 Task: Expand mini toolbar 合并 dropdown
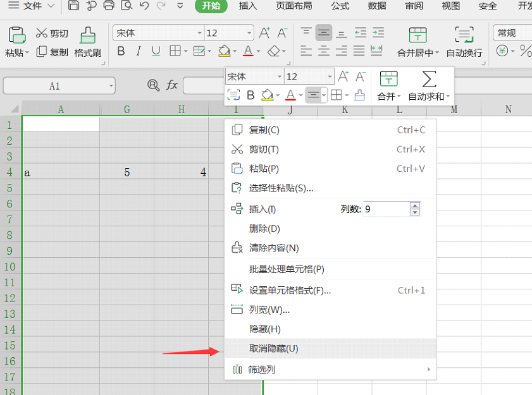coord(399,97)
